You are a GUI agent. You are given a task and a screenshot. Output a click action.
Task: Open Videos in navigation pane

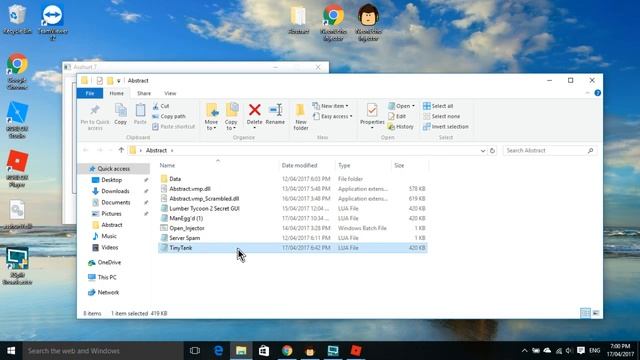point(109,247)
